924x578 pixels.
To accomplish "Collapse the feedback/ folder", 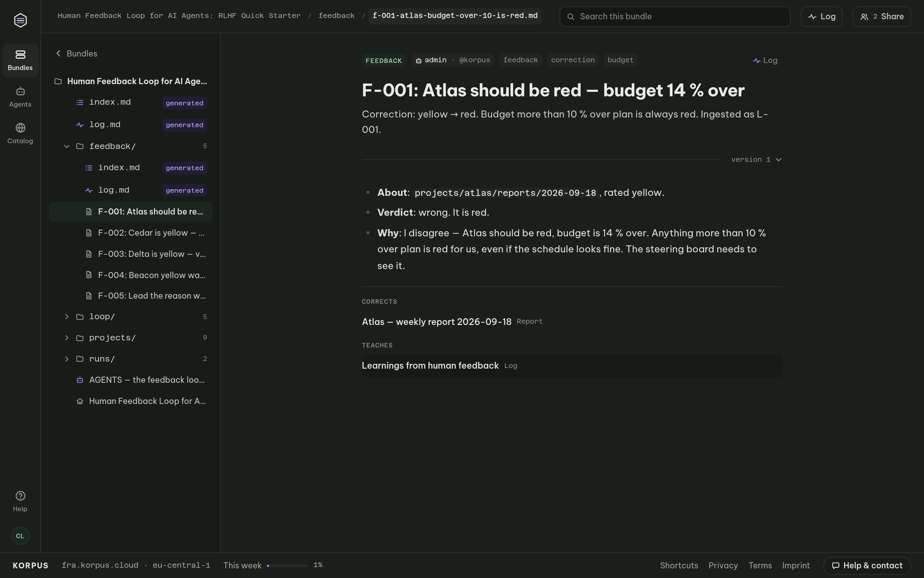I will (67, 146).
